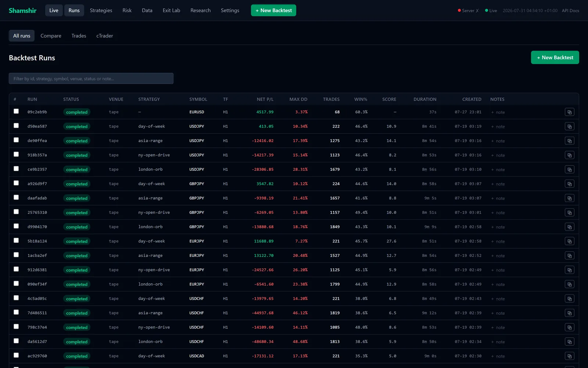Copy run 4c5ad05c using its row icon
The height and width of the screenshot is (368, 588).
[x=569, y=298]
